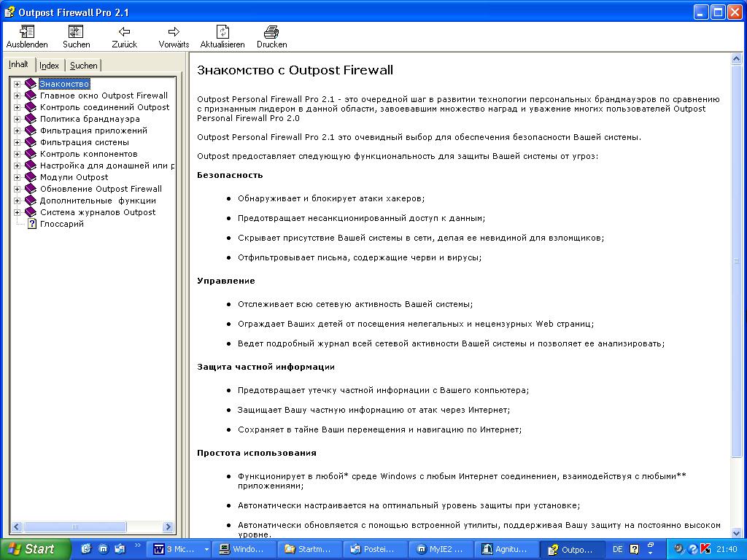
Task: Switch to the Index tab
Action: (49, 66)
